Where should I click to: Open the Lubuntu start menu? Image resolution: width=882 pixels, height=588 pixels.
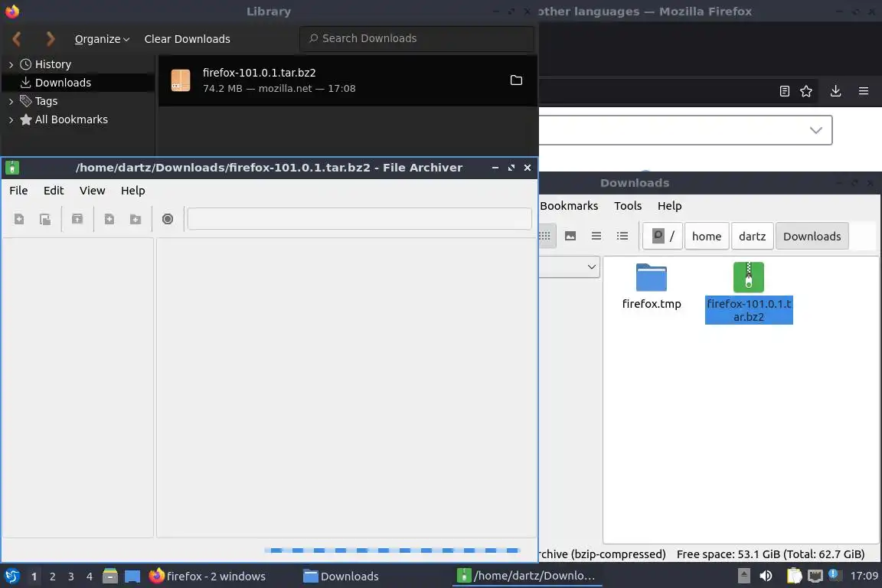(11, 577)
